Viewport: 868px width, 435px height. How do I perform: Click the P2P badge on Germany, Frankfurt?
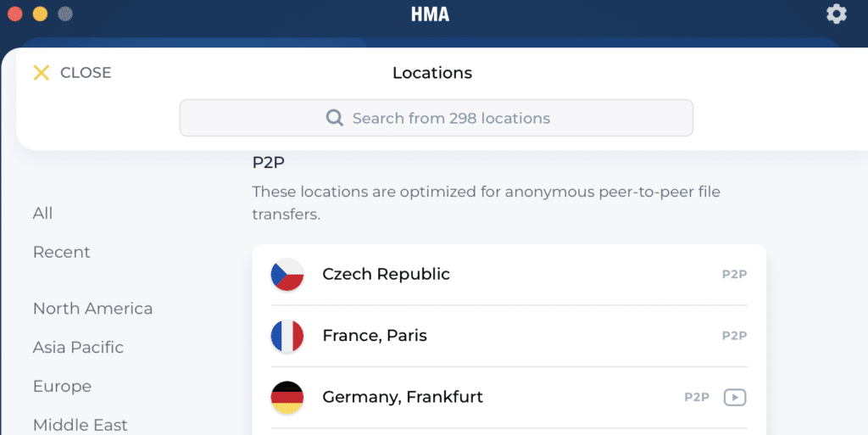(697, 397)
